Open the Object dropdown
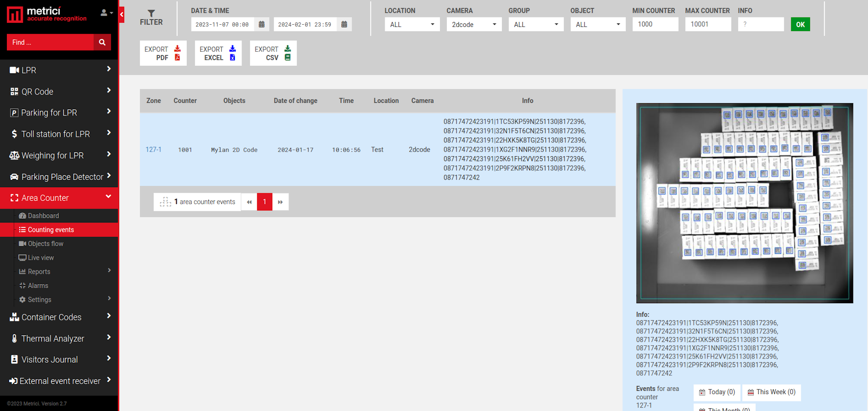 click(598, 24)
